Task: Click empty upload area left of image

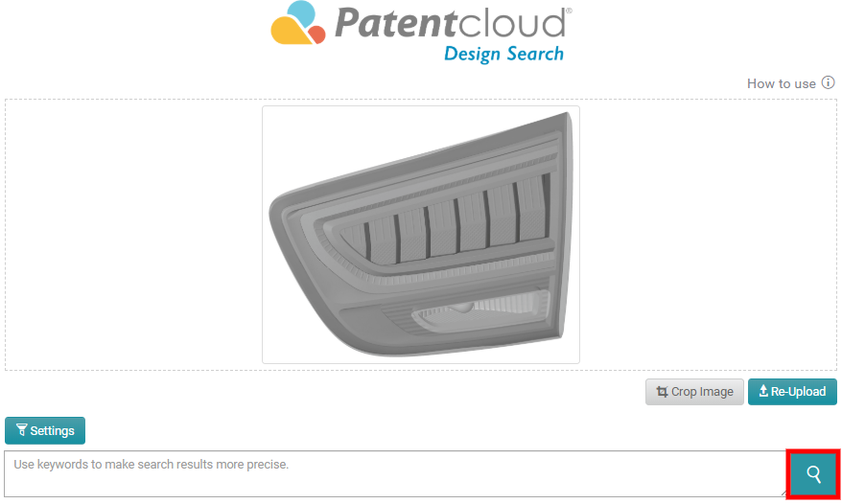Action: [133, 235]
